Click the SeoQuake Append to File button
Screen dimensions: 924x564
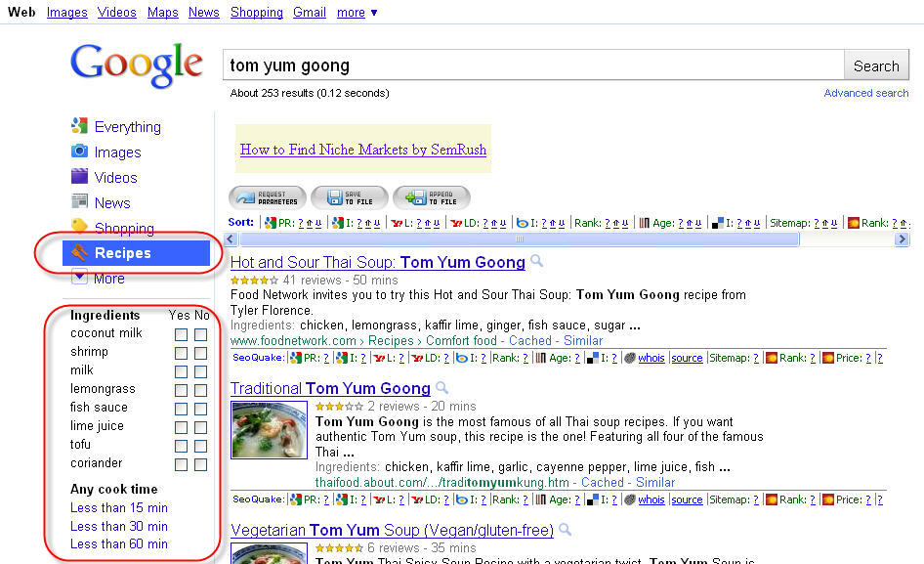(x=432, y=198)
